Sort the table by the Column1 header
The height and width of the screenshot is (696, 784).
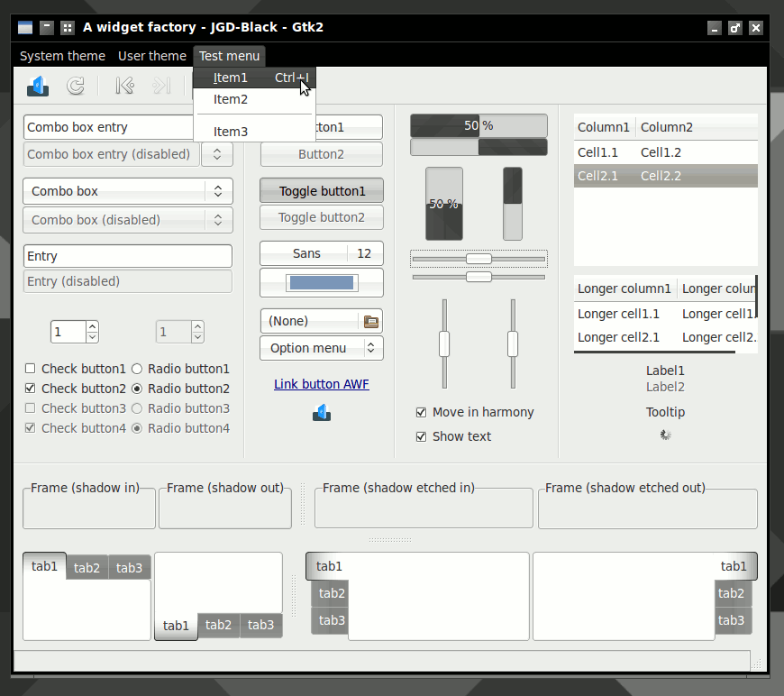tap(604, 127)
